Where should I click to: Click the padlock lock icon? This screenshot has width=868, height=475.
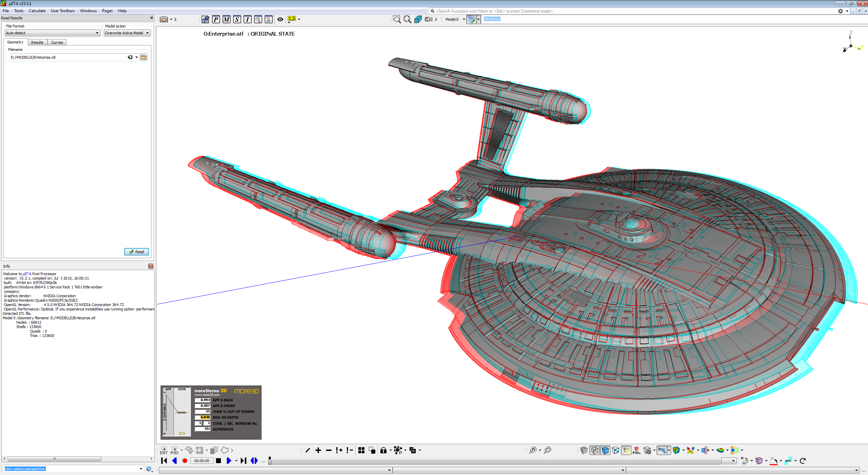coord(383,450)
